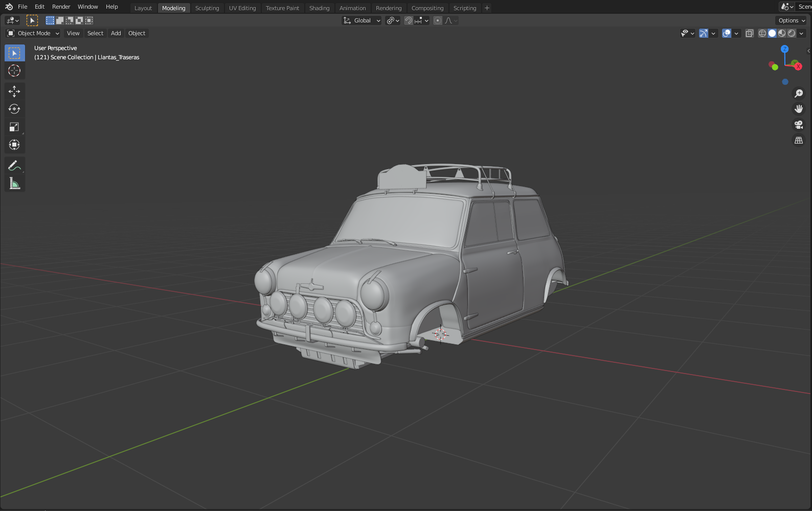Select the Measure tool
Viewport: 812px width, 511px height.
[x=14, y=183]
